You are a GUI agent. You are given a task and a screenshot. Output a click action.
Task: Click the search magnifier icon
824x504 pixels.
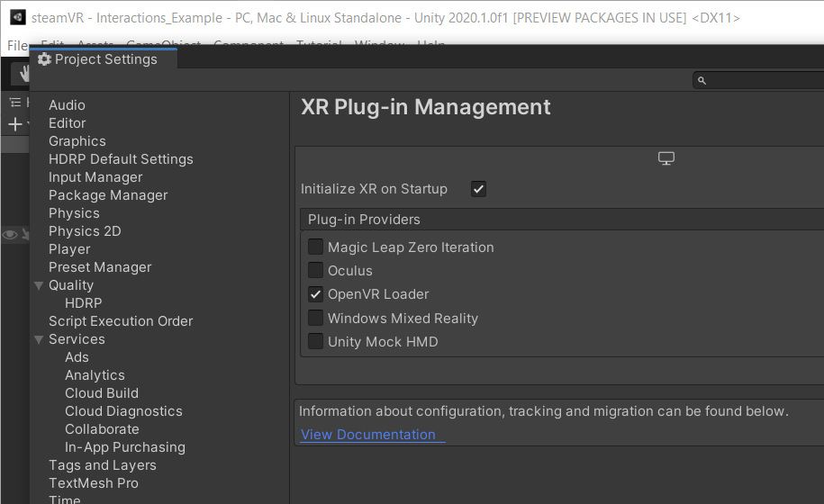(702, 80)
